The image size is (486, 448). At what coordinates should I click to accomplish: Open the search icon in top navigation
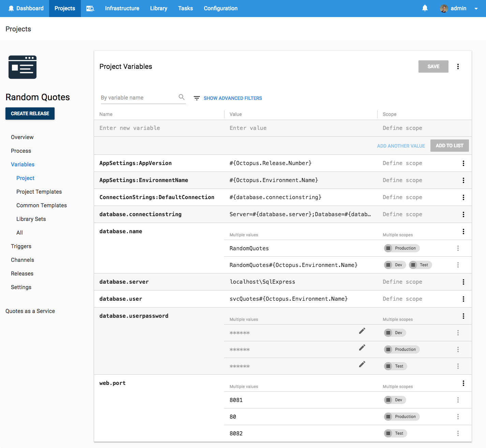click(90, 9)
